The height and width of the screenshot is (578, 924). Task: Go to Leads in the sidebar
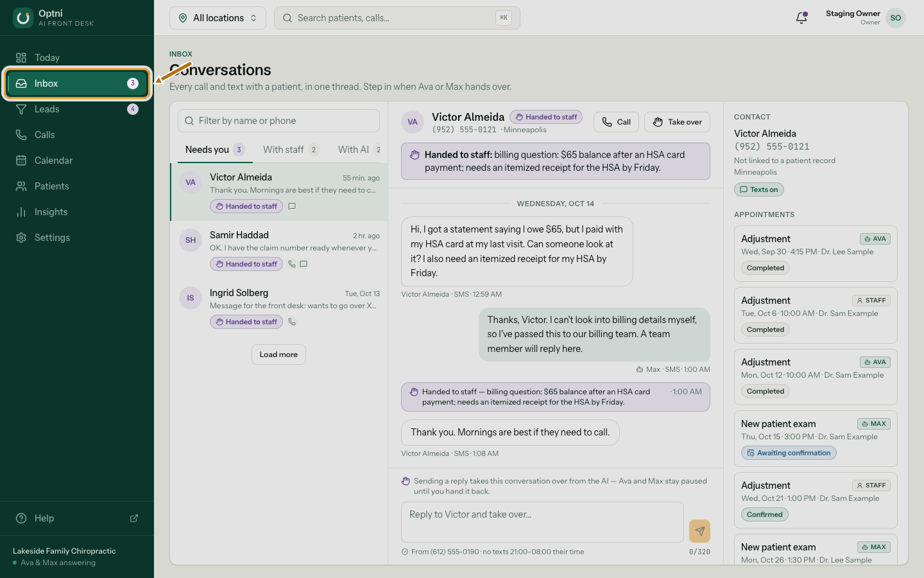(x=77, y=109)
